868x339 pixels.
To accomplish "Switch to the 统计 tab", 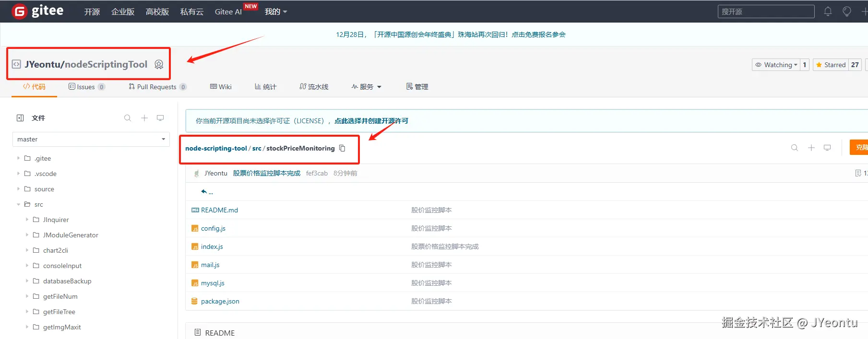I will (265, 87).
